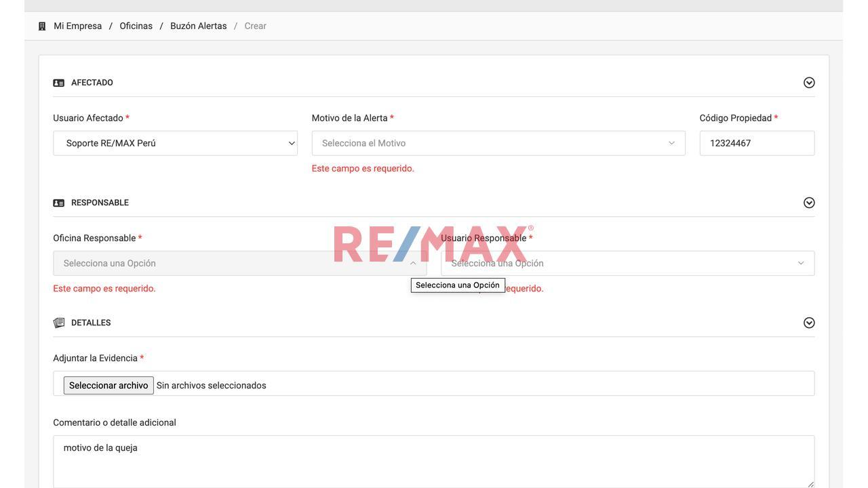Click the Oficina 'Este campo es requerido' error
The image size is (868, 488).
coord(104,288)
